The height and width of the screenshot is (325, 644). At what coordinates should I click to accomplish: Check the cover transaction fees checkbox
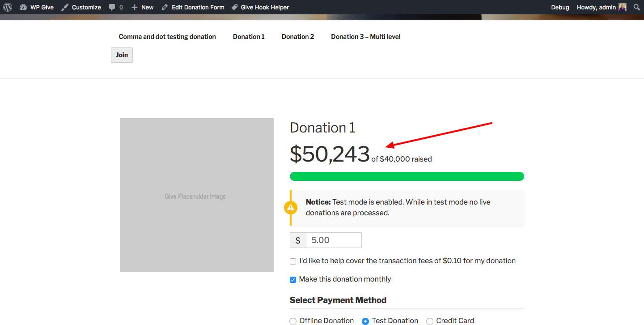click(293, 261)
